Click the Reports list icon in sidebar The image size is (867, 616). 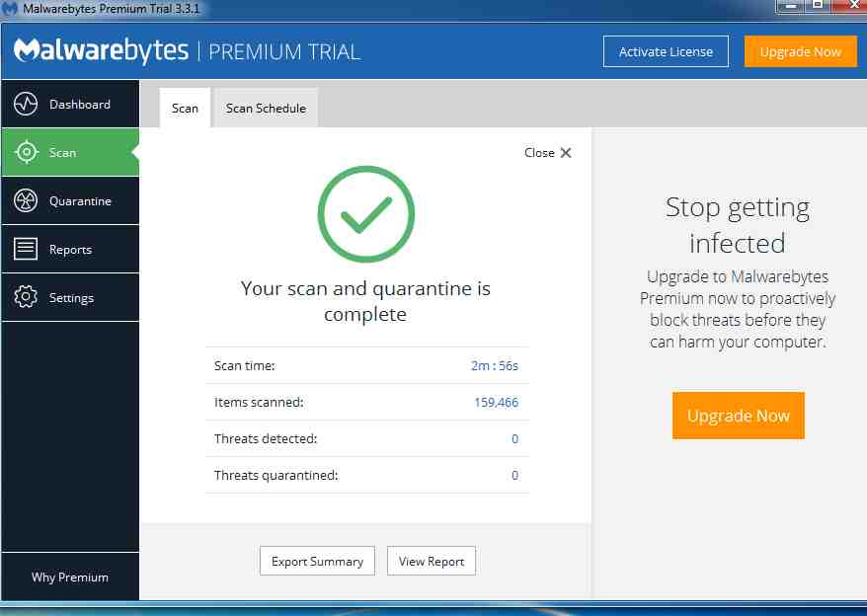tap(26, 250)
